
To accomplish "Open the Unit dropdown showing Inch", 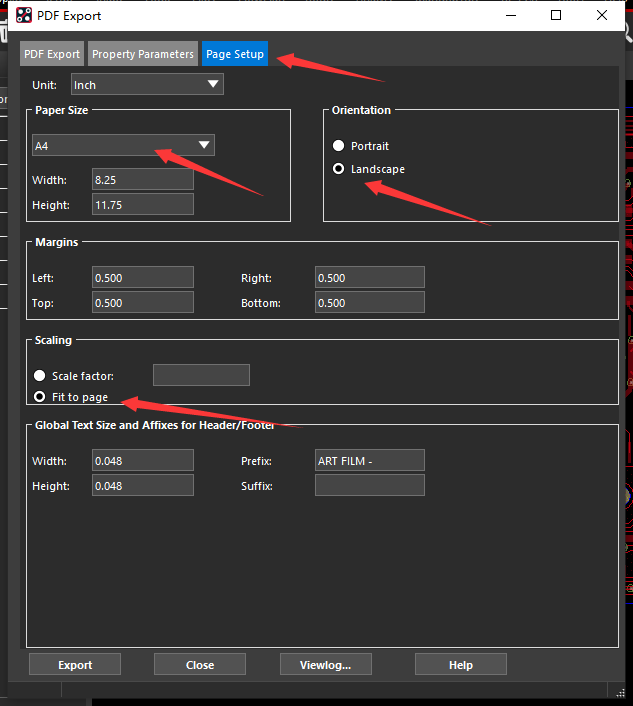I will pyautogui.click(x=147, y=84).
